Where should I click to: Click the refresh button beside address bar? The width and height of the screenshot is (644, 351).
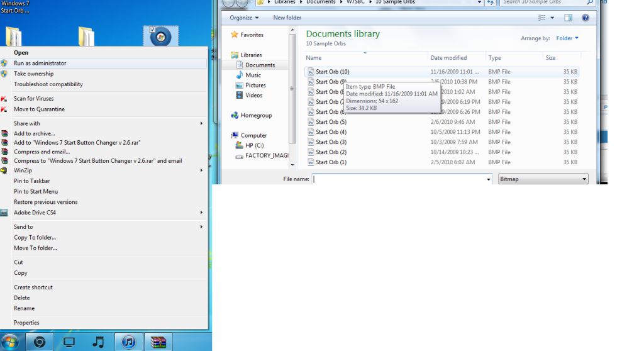[491, 2]
